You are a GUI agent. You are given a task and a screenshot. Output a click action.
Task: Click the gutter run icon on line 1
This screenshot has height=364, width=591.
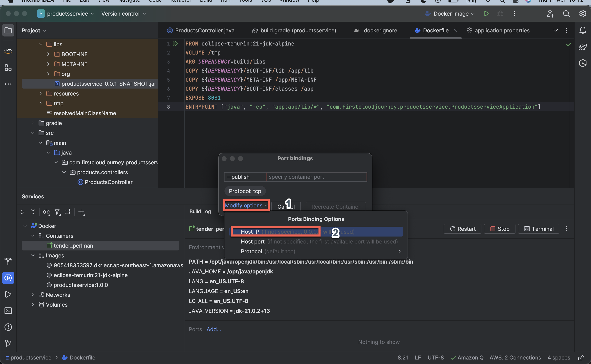[x=175, y=44]
